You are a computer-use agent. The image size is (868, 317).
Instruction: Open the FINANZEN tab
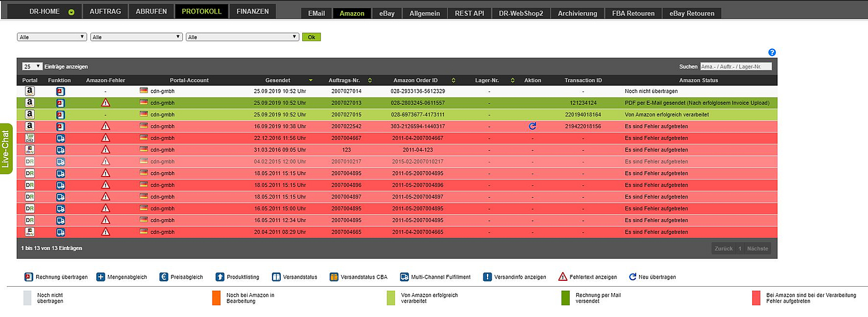click(x=253, y=11)
